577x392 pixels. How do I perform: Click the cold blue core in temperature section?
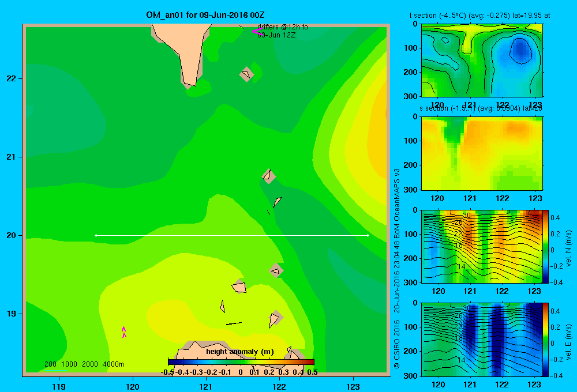pos(520,50)
